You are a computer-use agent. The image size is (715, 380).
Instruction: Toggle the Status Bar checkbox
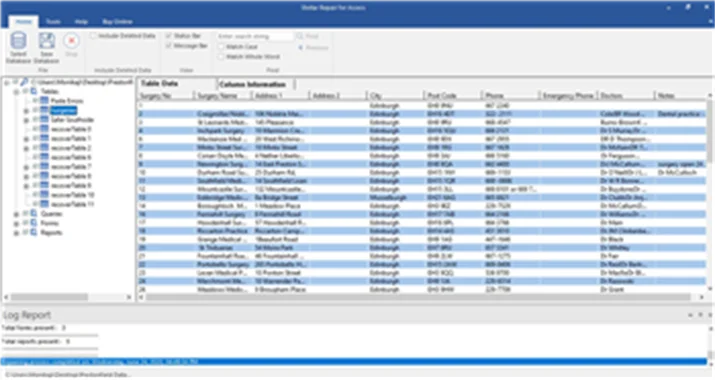169,36
